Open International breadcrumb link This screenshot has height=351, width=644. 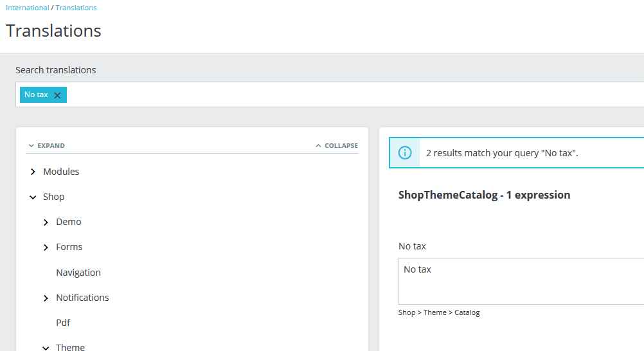click(x=27, y=8)
